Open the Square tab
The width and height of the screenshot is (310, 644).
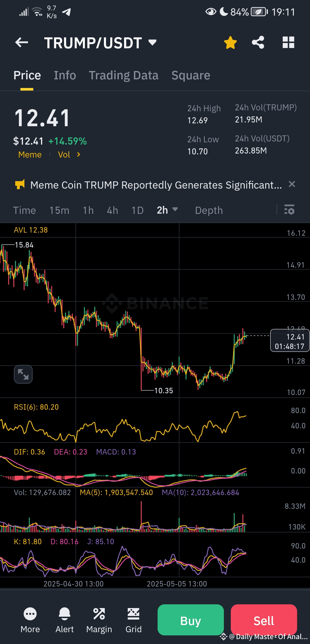tap(191, 75)
